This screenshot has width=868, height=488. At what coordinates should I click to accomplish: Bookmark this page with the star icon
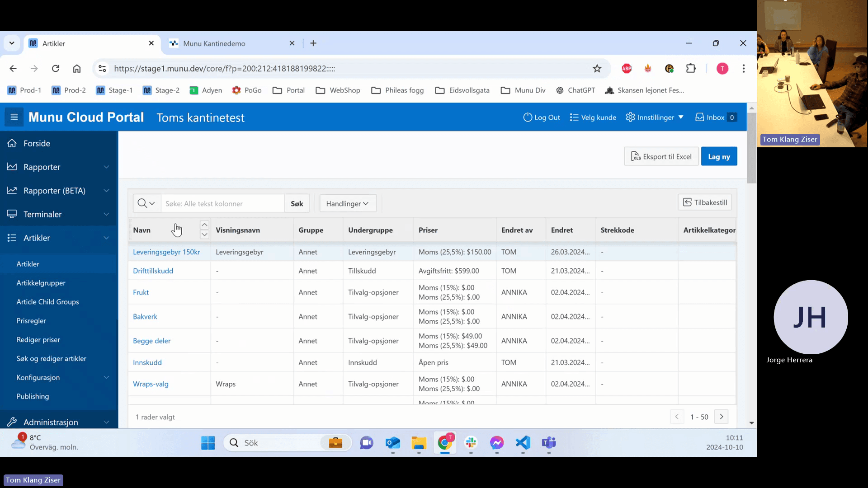tap(597, 69)
